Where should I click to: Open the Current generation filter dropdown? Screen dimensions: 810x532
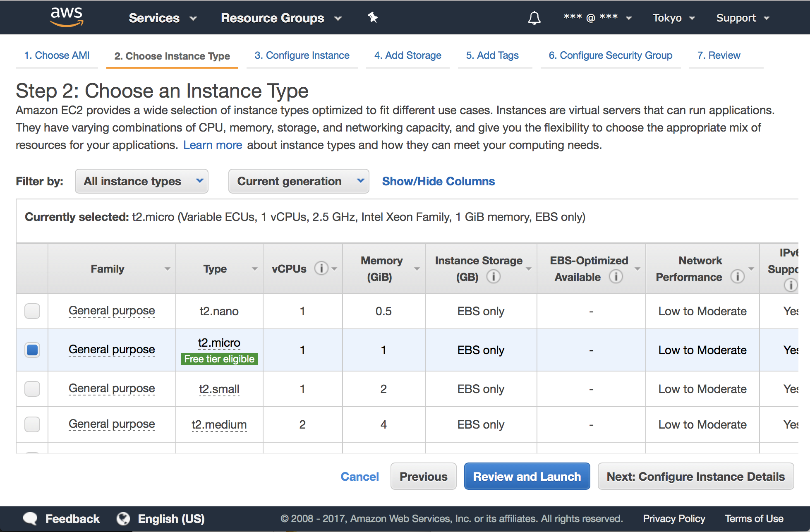(299, 181)
